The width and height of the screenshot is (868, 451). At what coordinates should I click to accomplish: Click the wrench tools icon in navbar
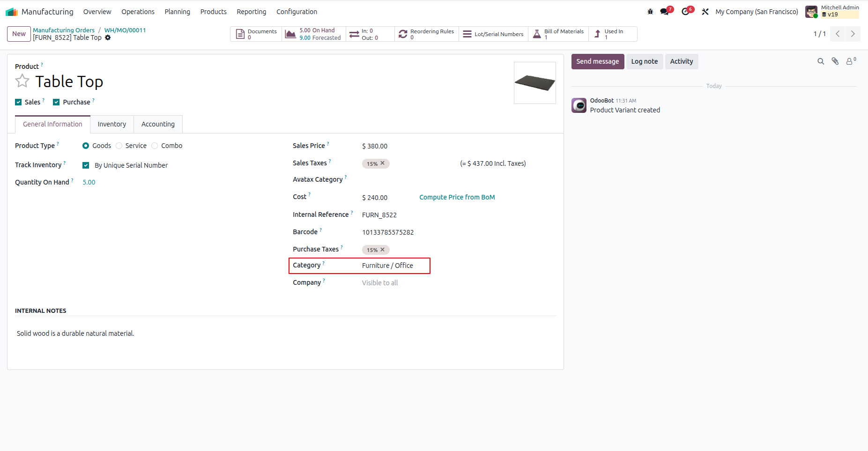(705, 12)
